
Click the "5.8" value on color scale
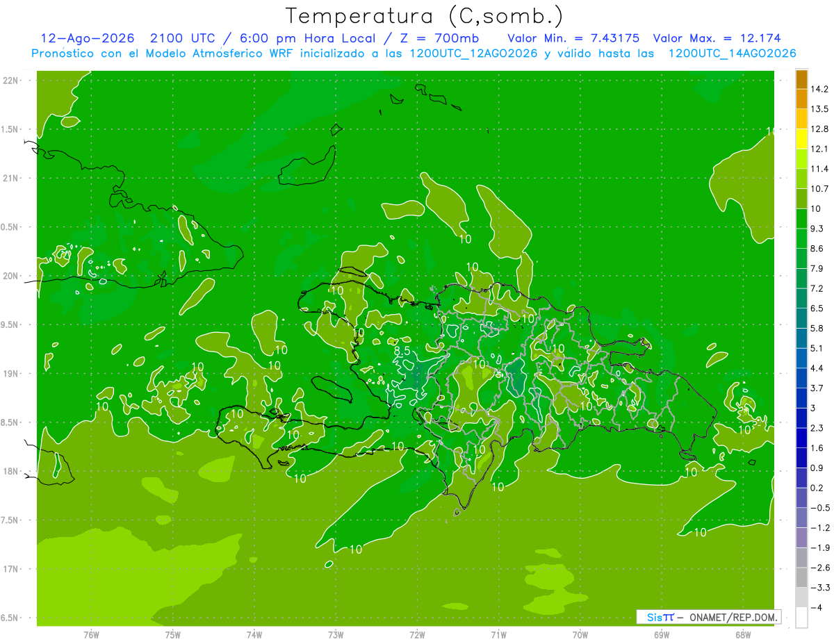(x=818, y=328)
